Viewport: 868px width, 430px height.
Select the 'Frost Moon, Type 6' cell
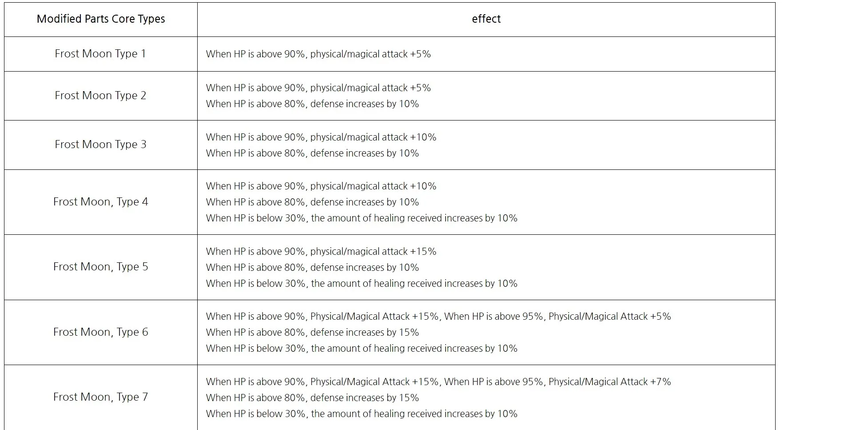pyautogui.click(x=101, y=332)
